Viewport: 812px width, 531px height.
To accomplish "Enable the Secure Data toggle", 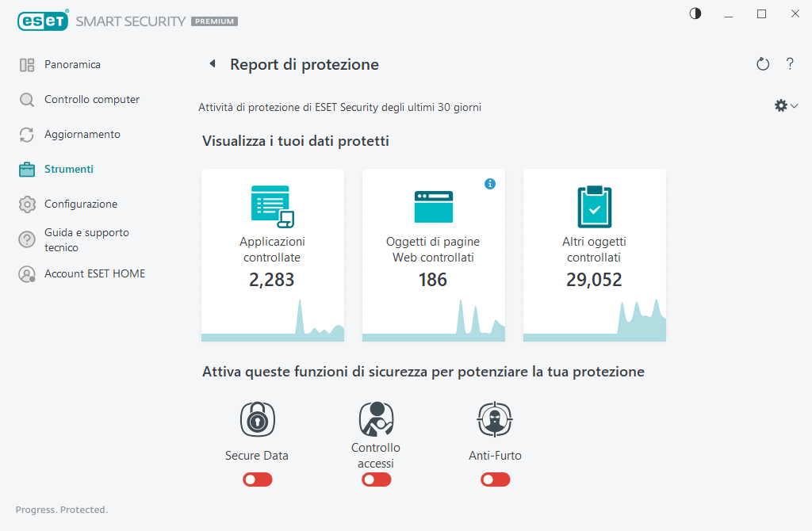I will [257, 479].
